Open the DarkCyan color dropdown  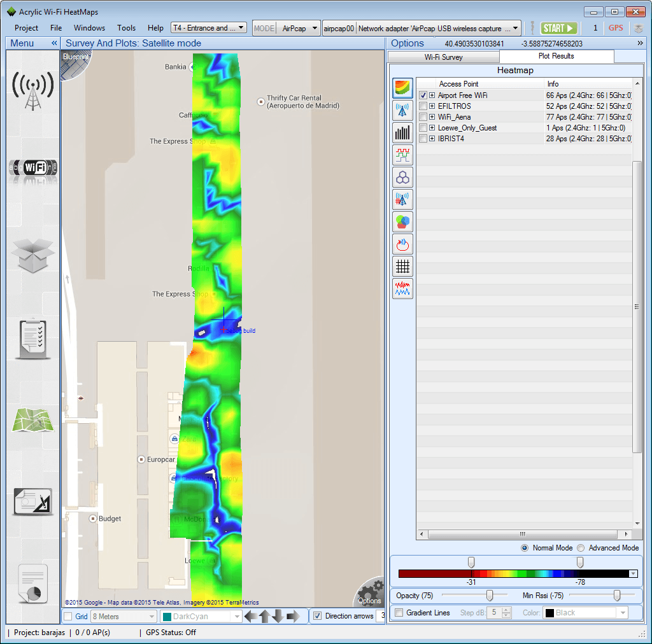coord(236,616)
